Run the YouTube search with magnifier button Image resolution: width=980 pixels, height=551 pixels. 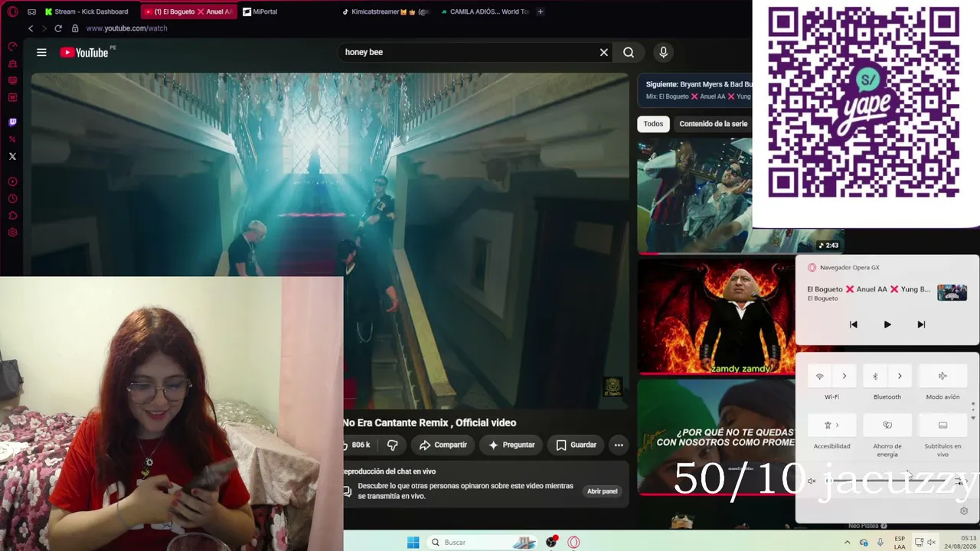click(629, 52)
